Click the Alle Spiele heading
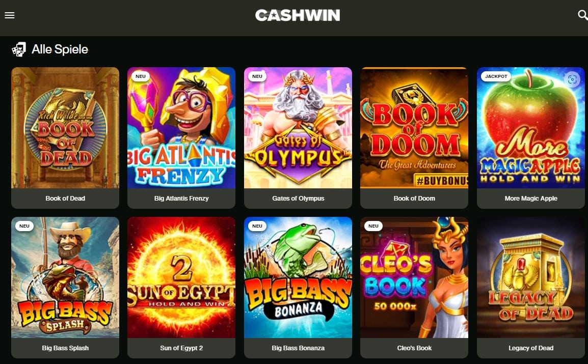Screen dimensions: 588x364 pos(60,49)
